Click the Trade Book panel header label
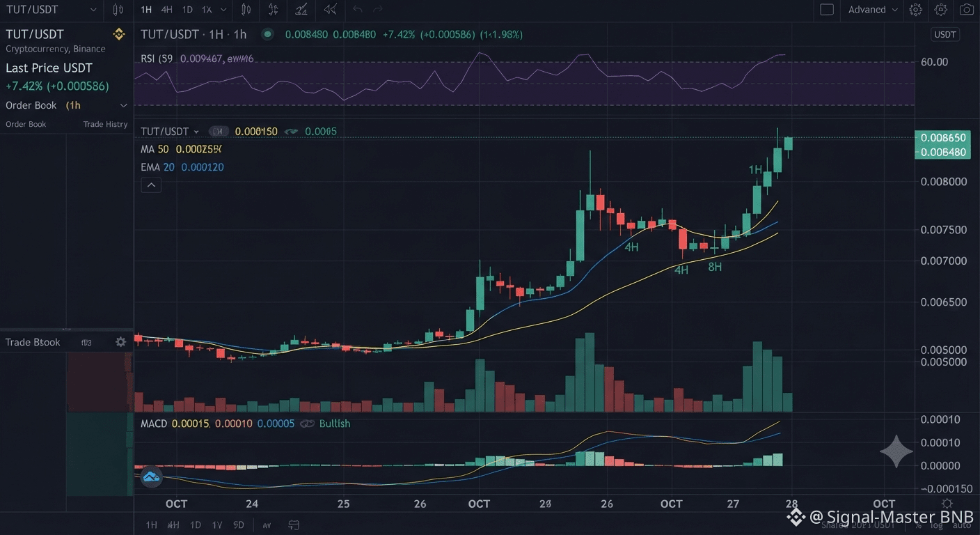Image resolution: width=980 pixels, height=535 pixels. (33, 342)
